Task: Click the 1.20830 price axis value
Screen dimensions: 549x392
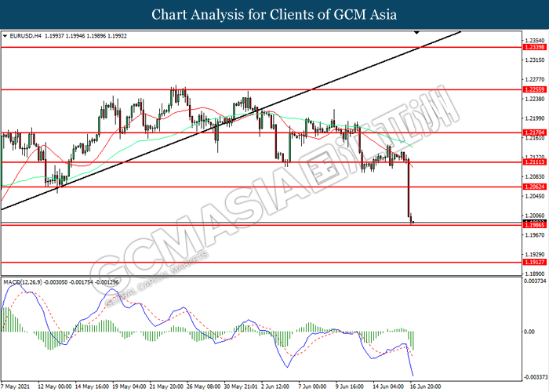Action: click(x=535, y=176)
